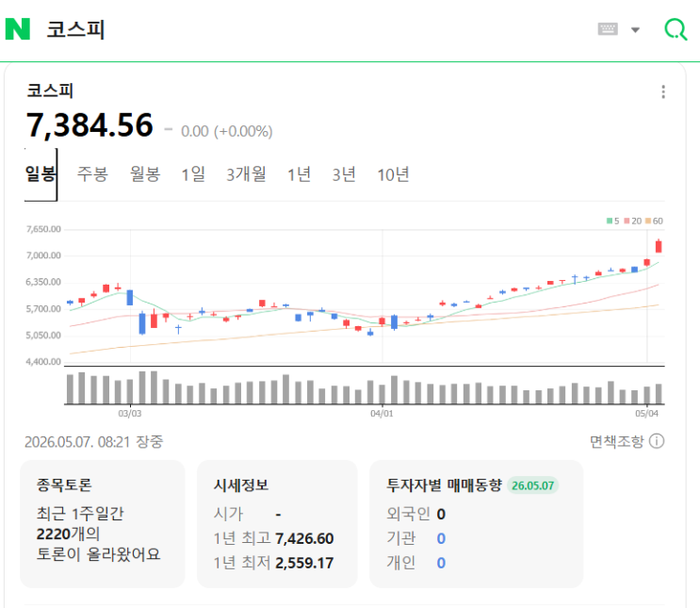Click the 04/01 date axis label
Viewport: 700px width, 608px height.
382,414
